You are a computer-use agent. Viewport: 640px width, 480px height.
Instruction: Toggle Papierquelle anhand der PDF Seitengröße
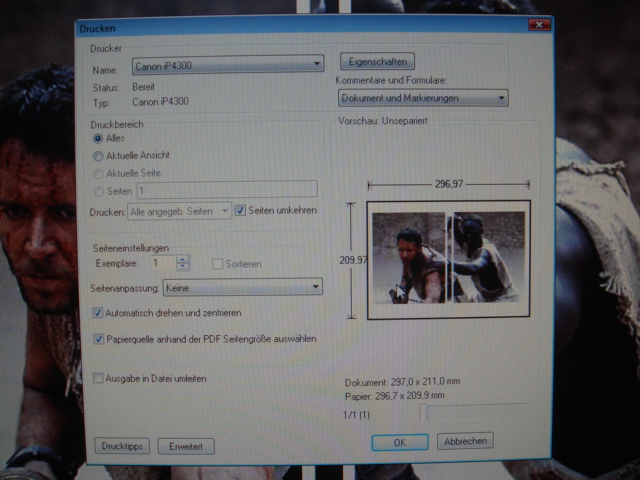pyautogui.click(x=98, y=340)
